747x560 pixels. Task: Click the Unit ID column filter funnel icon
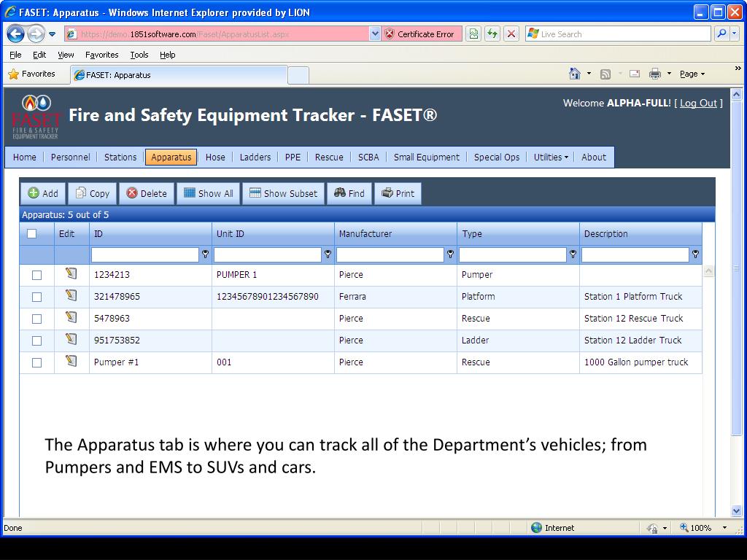(328, 254)
